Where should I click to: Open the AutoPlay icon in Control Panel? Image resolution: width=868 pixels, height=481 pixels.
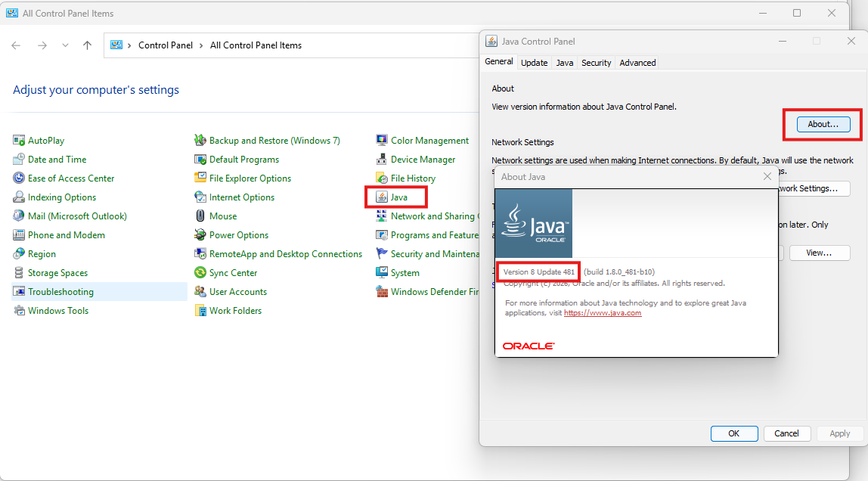19,141
